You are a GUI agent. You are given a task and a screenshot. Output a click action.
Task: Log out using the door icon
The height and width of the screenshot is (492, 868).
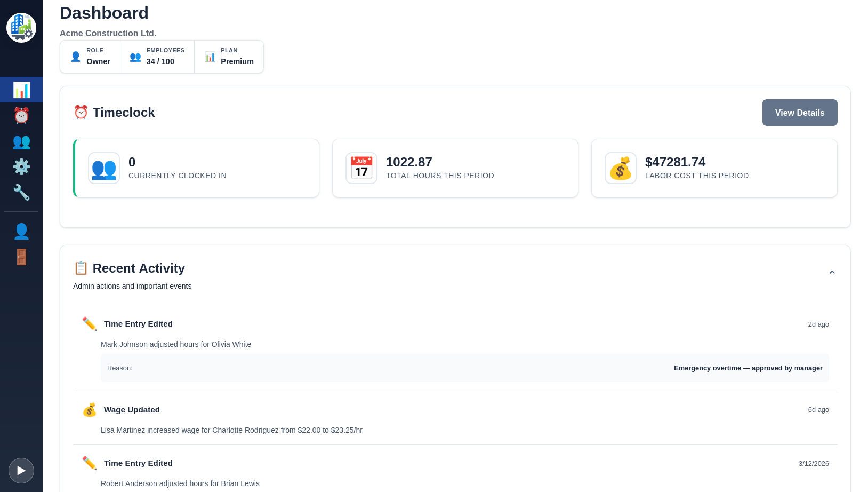coord(21,257)
